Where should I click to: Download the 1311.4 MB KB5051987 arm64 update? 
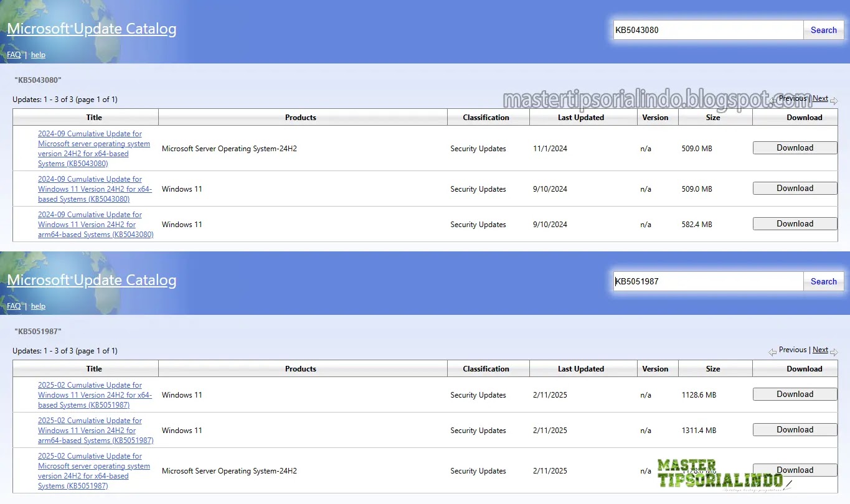(795, 430)
